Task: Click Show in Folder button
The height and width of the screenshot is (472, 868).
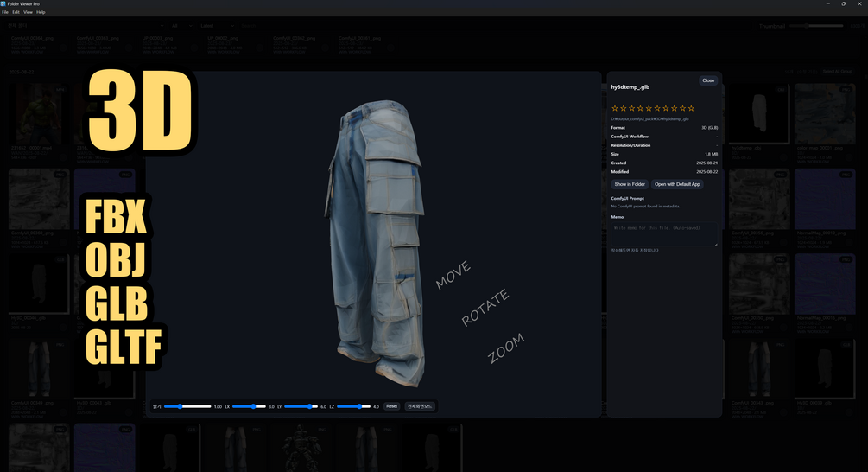Action: pyautogui.click(x=630, y=184)
